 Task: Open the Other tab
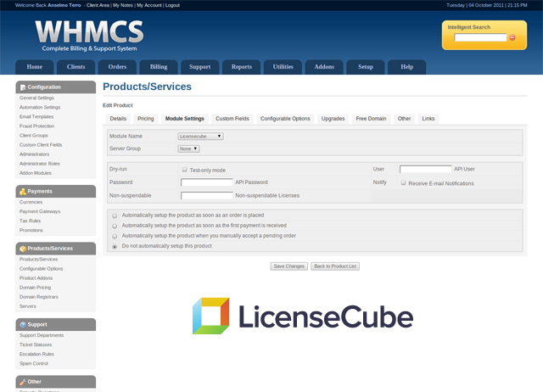coord(404,119)
